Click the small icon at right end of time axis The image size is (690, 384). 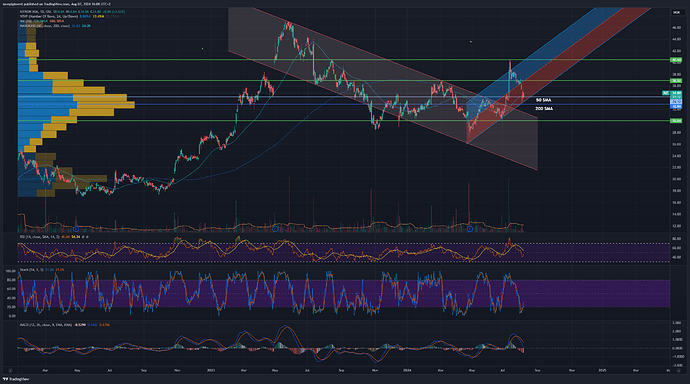click(x=678, y=370)
